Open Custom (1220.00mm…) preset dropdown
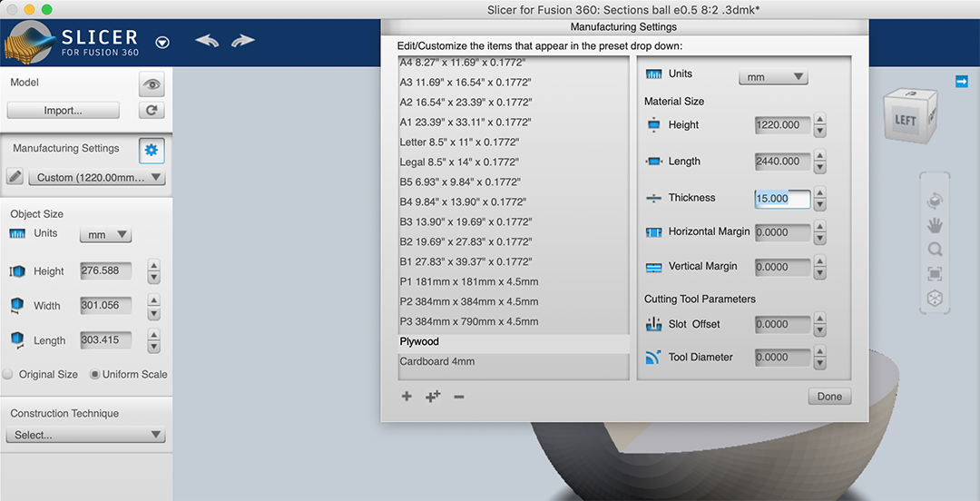This screenshot has width=980, height=501. pos(97,178)
